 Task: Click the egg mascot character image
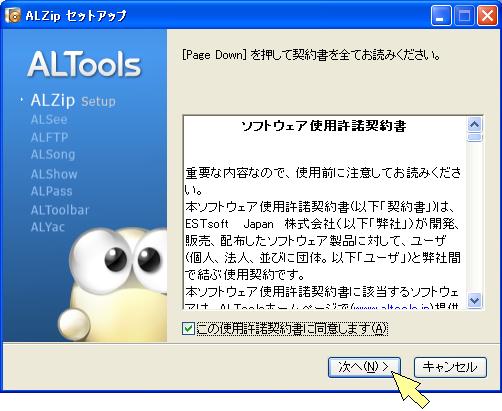tap(113, 284)
